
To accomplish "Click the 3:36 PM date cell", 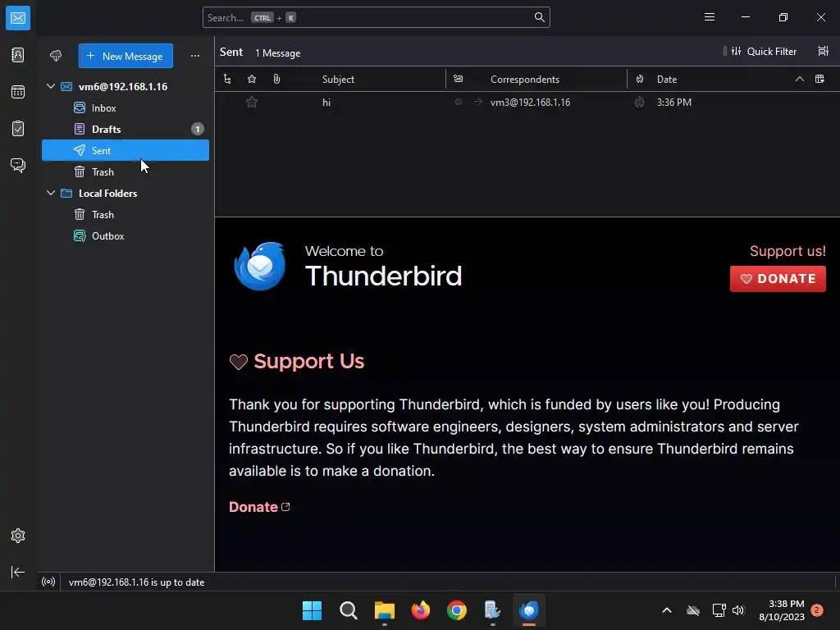I will click(x=674, y=102).
